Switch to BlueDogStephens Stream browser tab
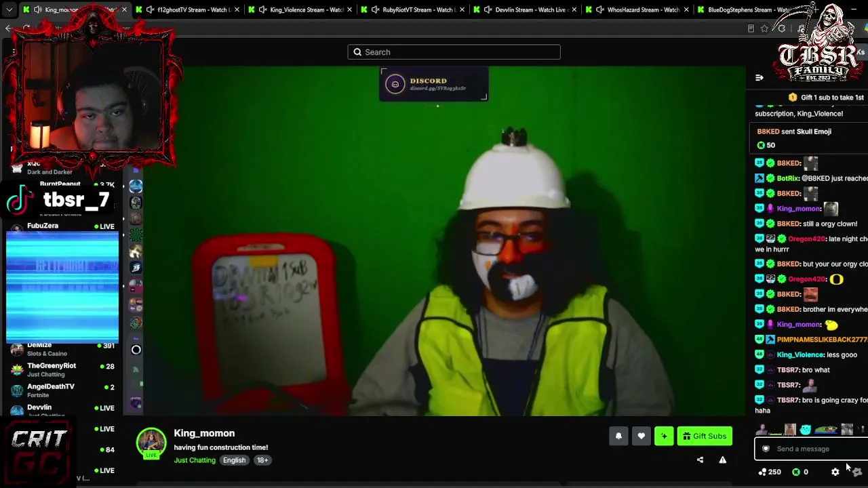Image resolution: width=868 pixels, height=488 pixels. 748,9
